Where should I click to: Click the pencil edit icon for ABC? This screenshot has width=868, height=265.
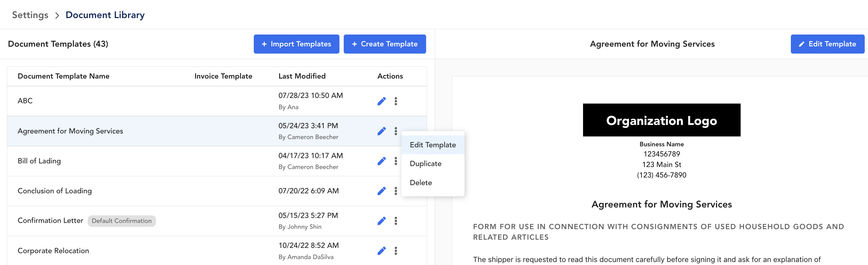pyautogui.click(x=381, y=101)
